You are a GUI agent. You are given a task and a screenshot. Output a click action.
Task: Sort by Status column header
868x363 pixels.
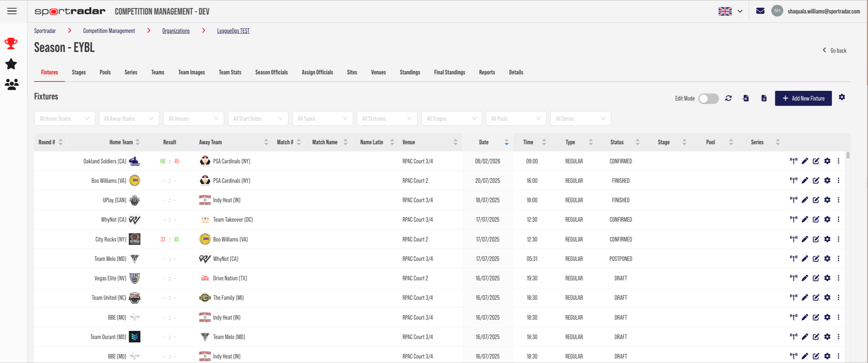(621, 142)
